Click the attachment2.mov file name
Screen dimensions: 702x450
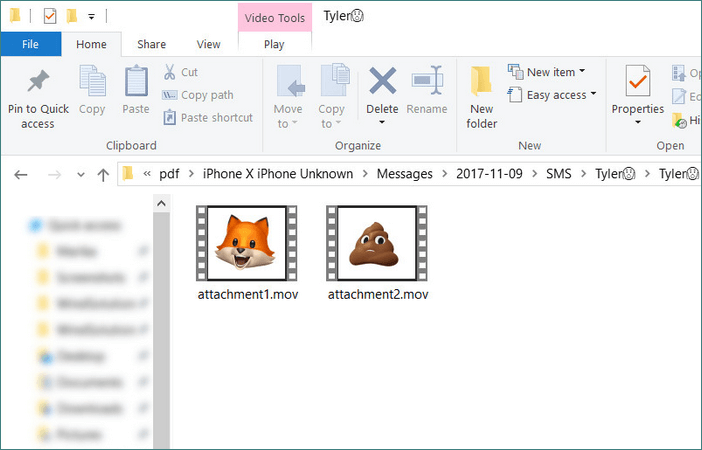pos(378,294)
